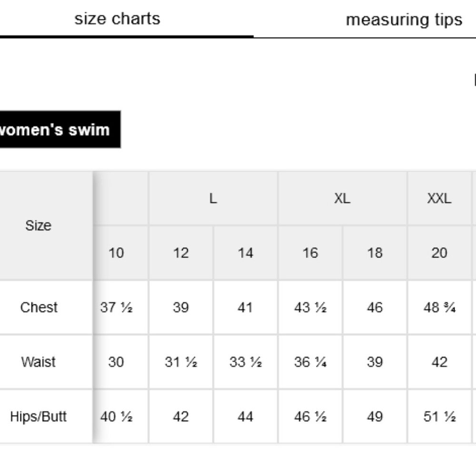This screenshot has width=476, height=476.
Task: Switch to the size charts tab
Action: [117, 19]
